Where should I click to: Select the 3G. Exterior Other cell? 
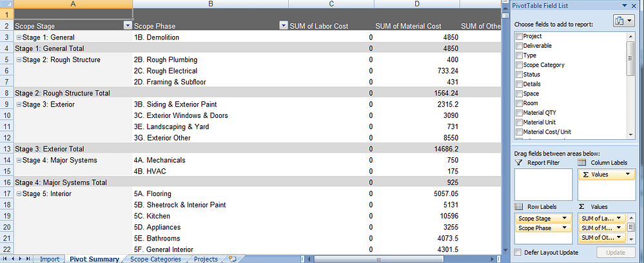coord(210,138)
